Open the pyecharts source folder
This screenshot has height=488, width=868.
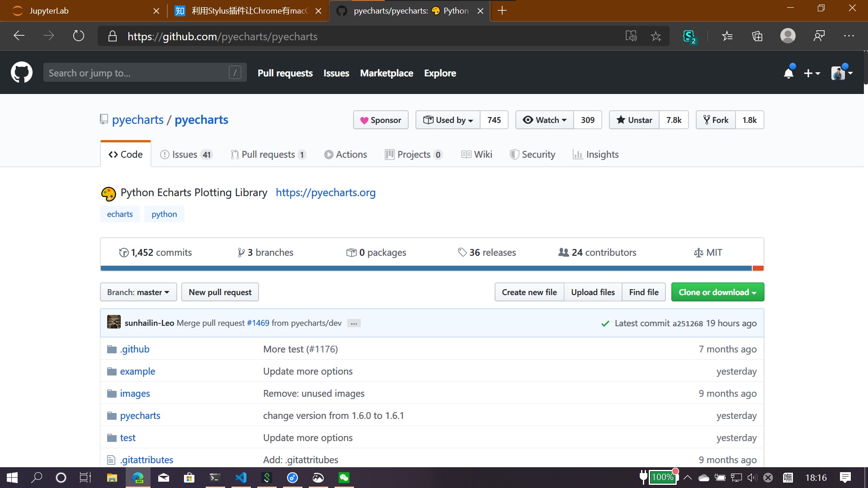click(140, 415)
